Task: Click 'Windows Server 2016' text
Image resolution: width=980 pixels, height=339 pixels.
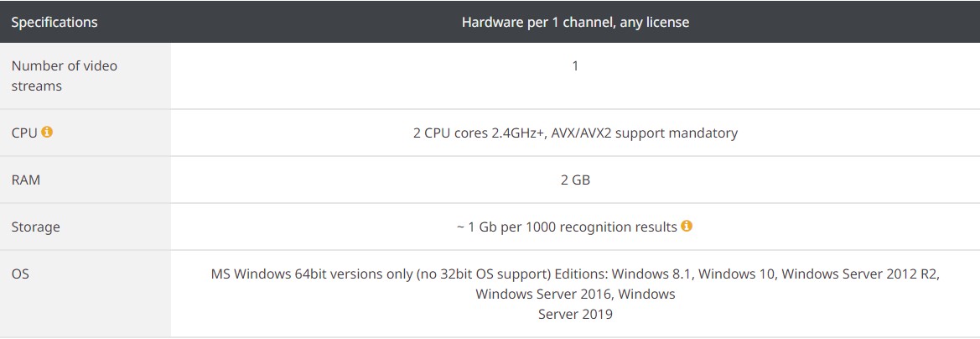Action: [542, 294]
